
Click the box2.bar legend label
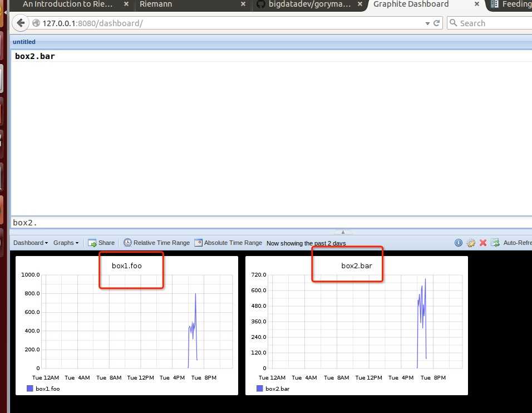click(277, 389)
